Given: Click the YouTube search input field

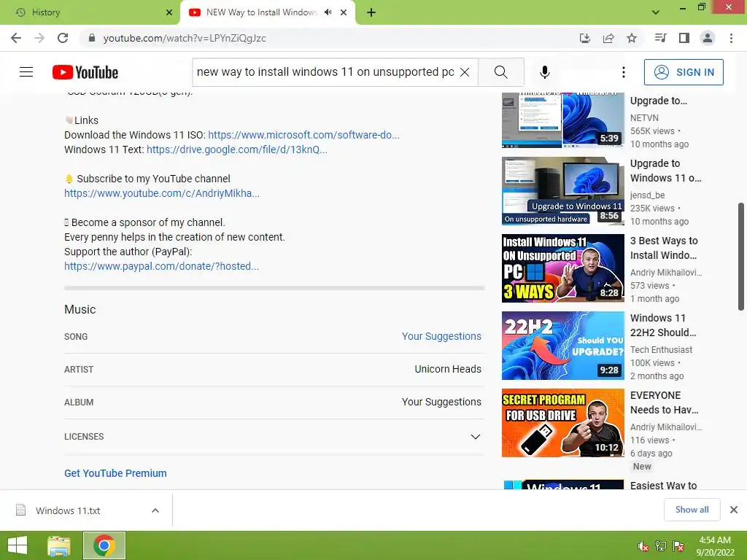Looking at the screenshot, I should tap(325, 72).
